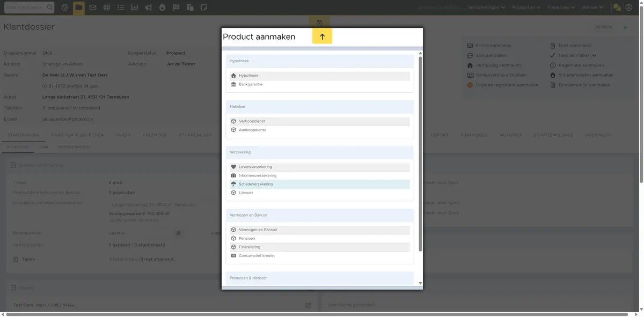Collapse the Dossier samenvatting section
Screen dimensions: 644x317
[x=13, y=165]
